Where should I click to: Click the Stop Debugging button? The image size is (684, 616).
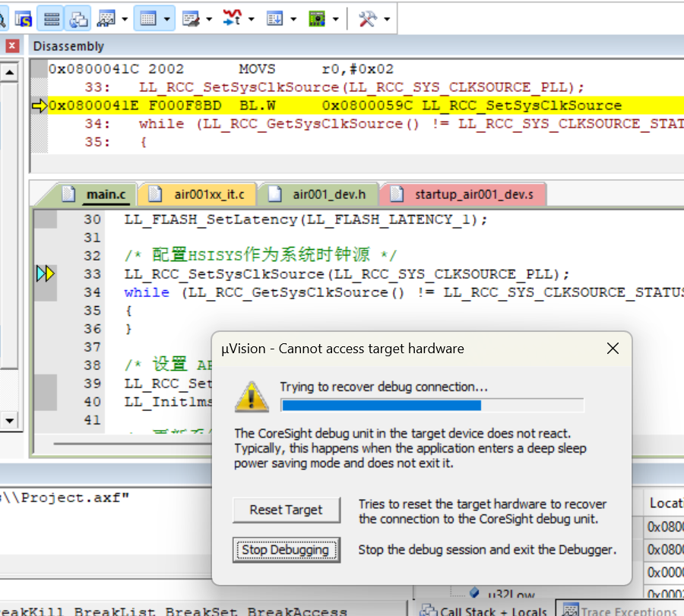287,550
